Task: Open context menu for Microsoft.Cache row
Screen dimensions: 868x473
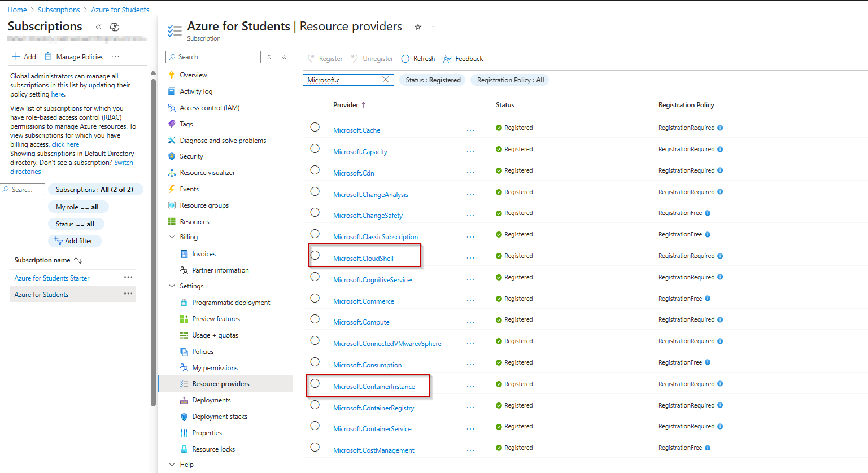Action: pos(470,130)
